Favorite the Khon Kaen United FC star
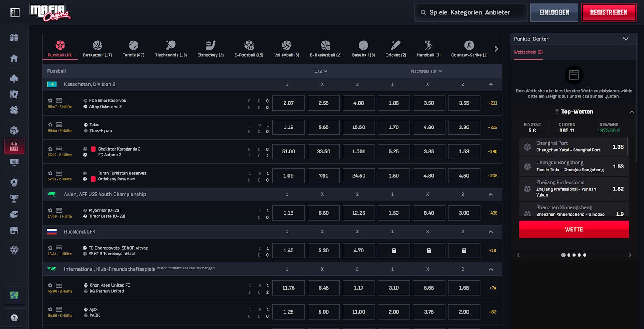The height and width of the screenshot is (329, 644). click(50, 285)
